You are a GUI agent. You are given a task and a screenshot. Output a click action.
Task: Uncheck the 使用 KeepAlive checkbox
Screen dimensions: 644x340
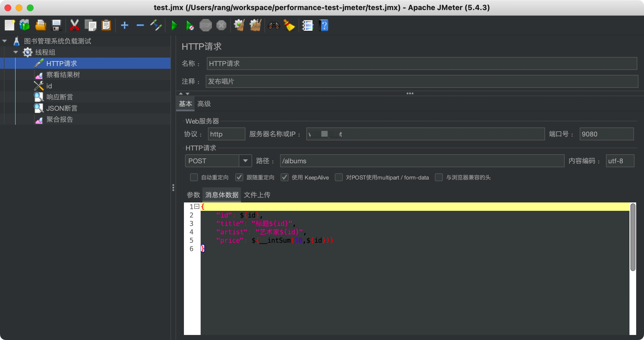(285, 177)
